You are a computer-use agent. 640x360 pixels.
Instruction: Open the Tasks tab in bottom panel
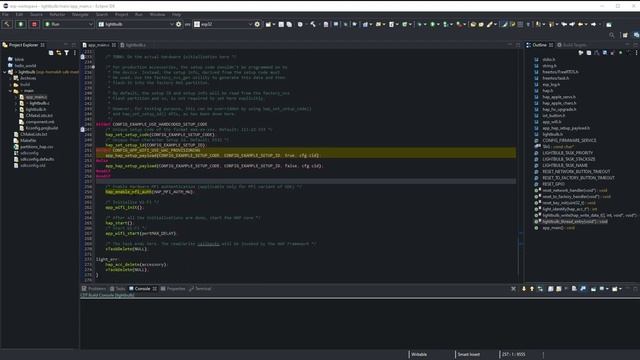click(x=118, y=289)
